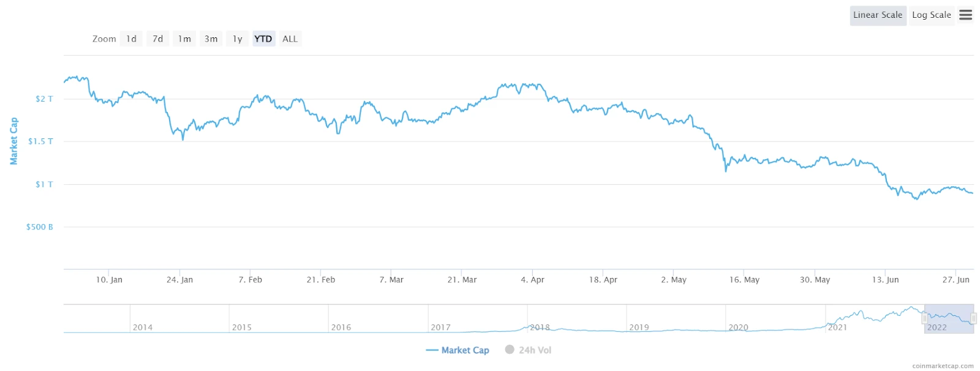Toggle the 24h Vol legend circle
This screenshot has height=371, width=980.
tap(510, 350)
